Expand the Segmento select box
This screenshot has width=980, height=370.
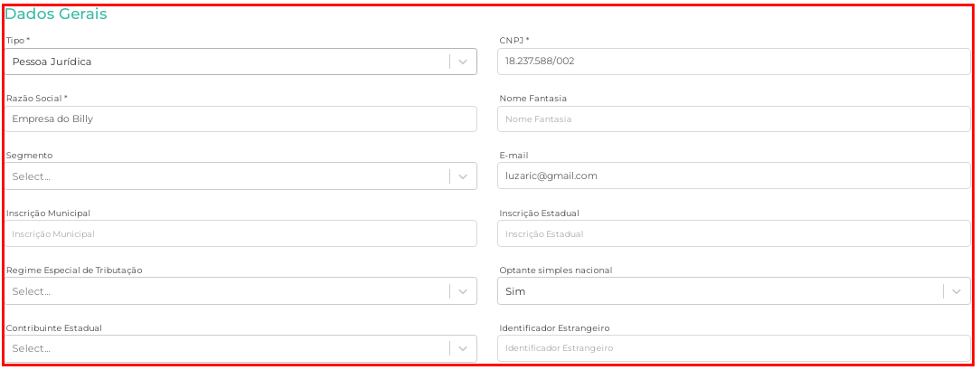point(226,176)
